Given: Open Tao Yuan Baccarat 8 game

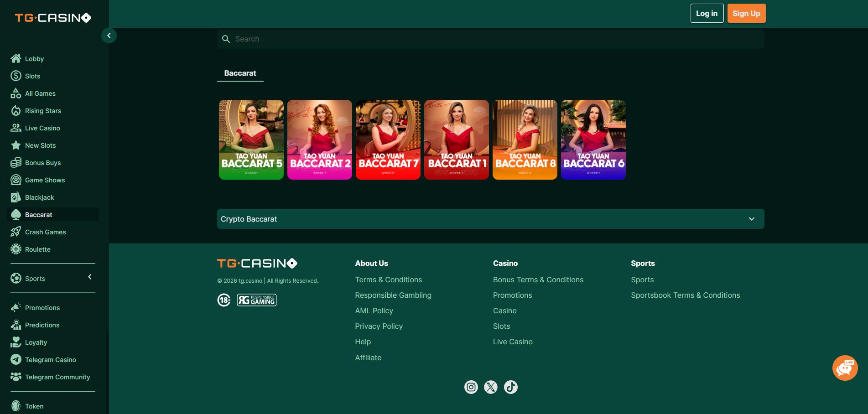Looking at the screenshot, I should [525, 140].
